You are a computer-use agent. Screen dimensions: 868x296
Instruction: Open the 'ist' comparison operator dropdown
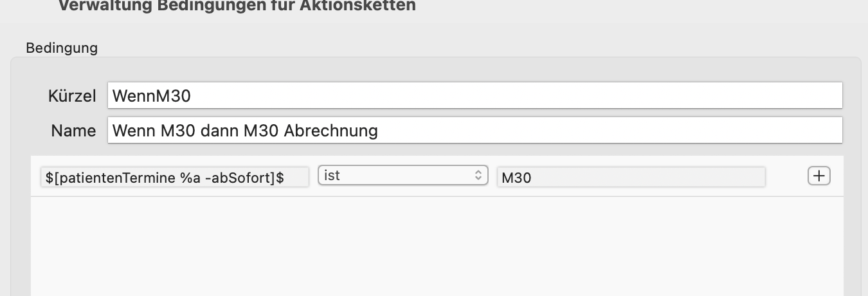(403, 176)
